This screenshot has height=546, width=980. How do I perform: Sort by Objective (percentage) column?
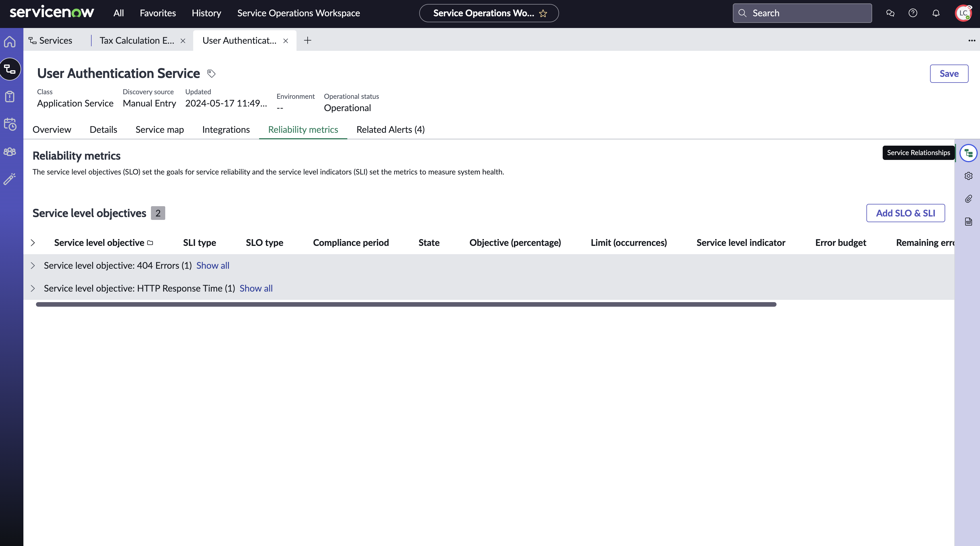[x=515, y=243]
